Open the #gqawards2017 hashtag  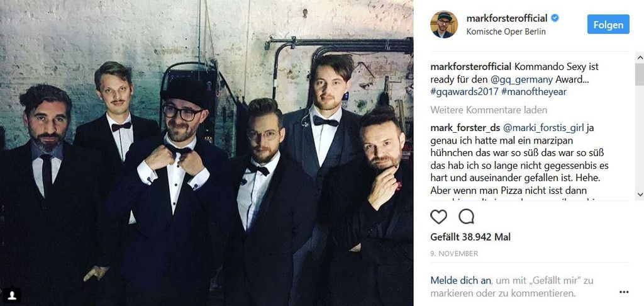tap(464, 91)
